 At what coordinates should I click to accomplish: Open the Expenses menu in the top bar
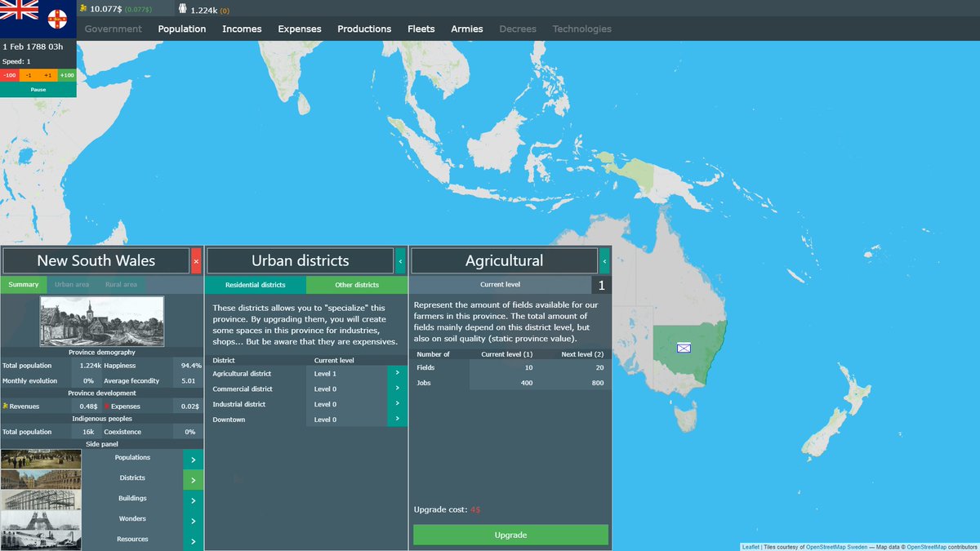tap(300, 29)
